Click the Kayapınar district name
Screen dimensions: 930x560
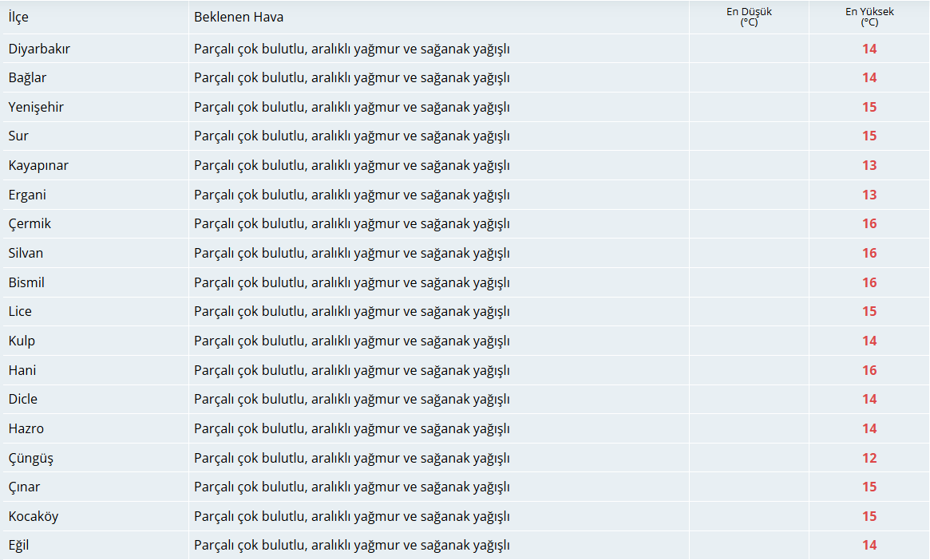click(38, 166)
